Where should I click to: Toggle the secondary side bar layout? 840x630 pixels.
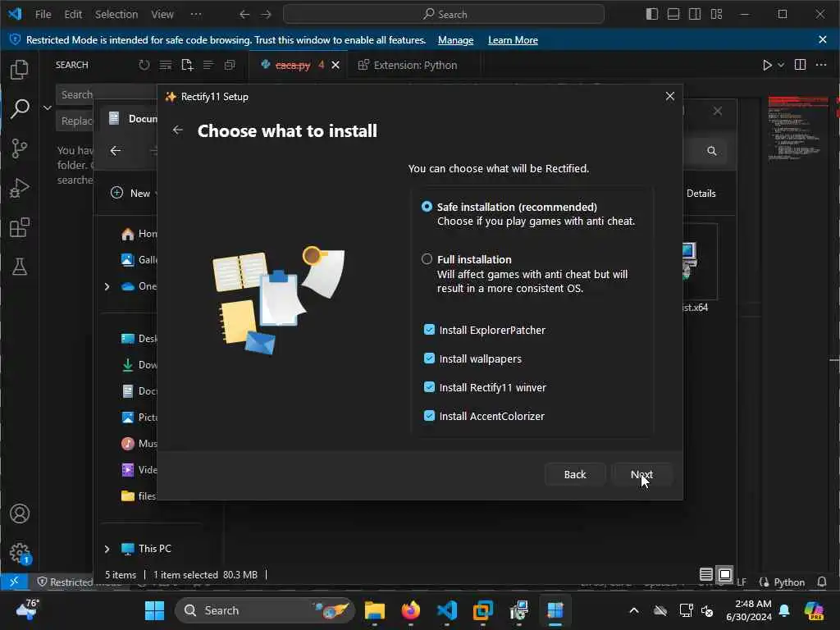[695, 14]
